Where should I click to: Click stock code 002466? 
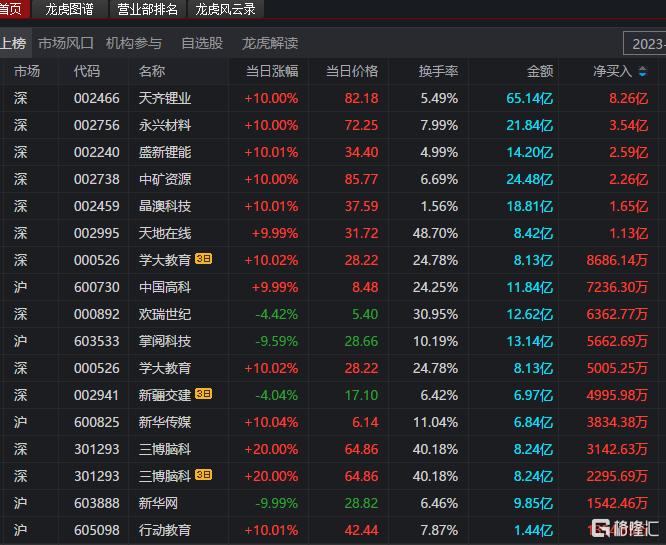pos(96,98)
